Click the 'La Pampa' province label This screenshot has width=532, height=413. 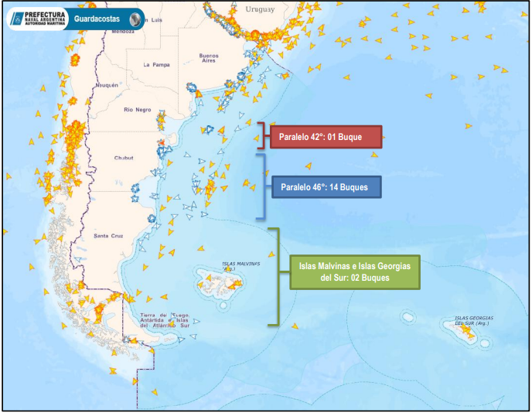[156, 64]
